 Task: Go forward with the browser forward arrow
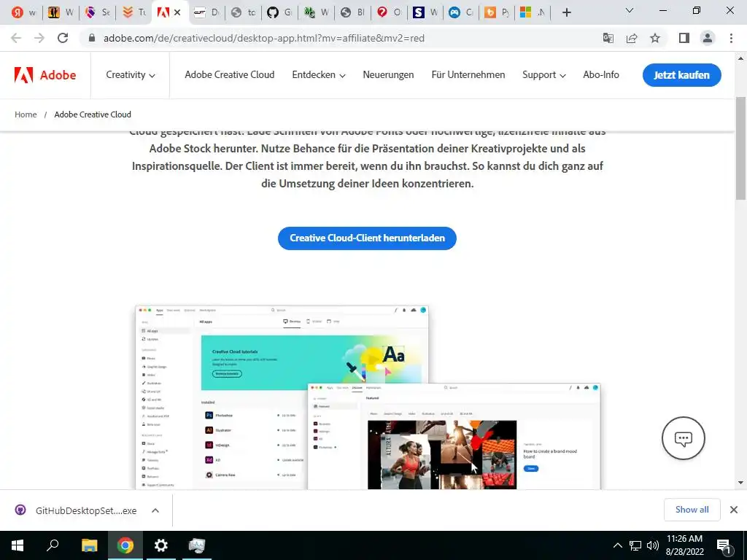pyautogui.click(x=39, y=38)
